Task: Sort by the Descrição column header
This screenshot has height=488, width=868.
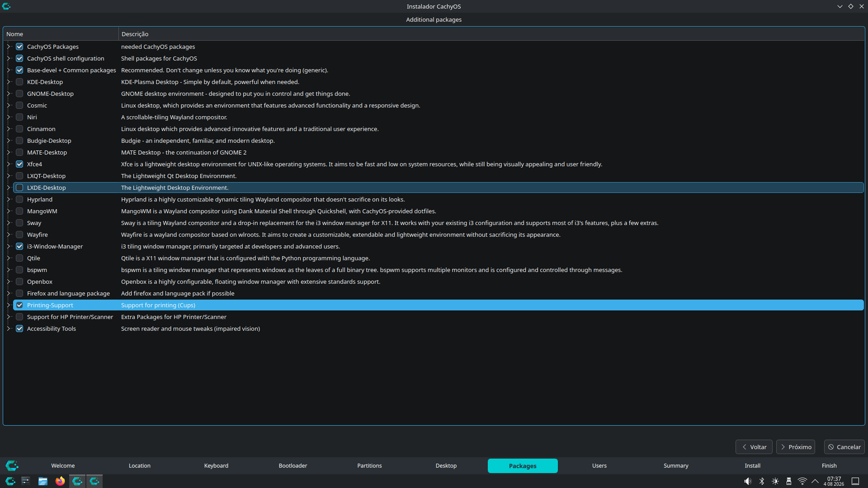Action: [492, 34]
